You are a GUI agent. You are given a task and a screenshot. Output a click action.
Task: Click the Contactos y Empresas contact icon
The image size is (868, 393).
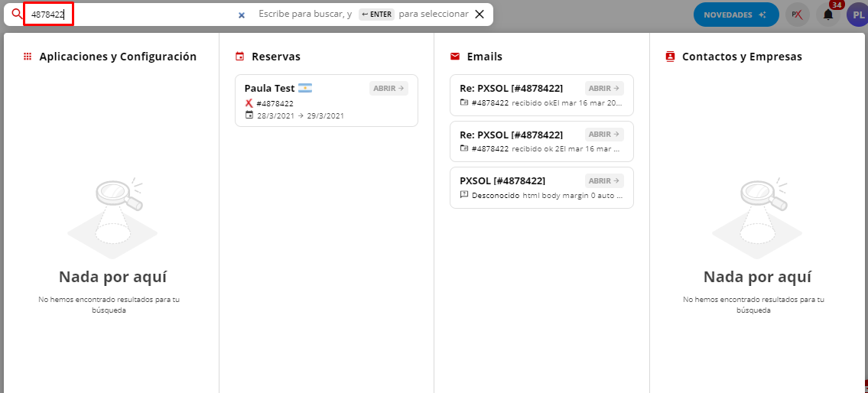pos(671,57)
